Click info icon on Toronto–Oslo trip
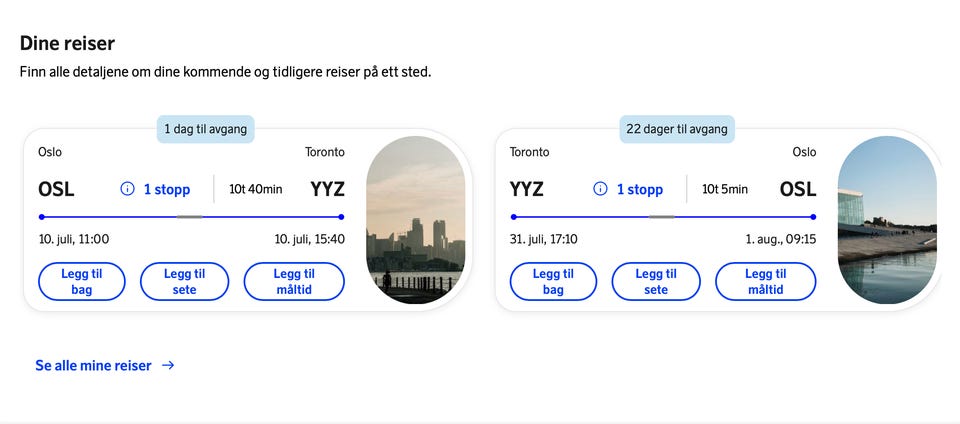This screenshot has width=960, height=424. [x=600, y=189]
